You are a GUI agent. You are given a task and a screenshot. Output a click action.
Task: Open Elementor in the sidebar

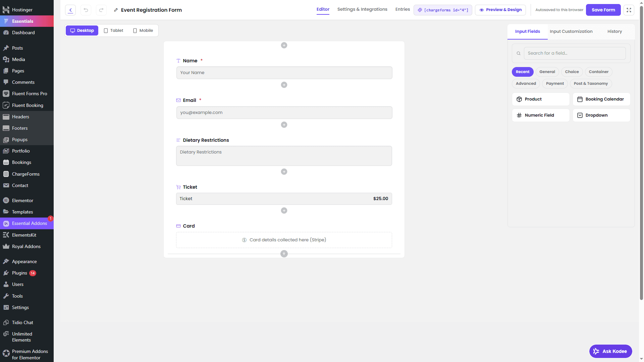tap(27, 200)
